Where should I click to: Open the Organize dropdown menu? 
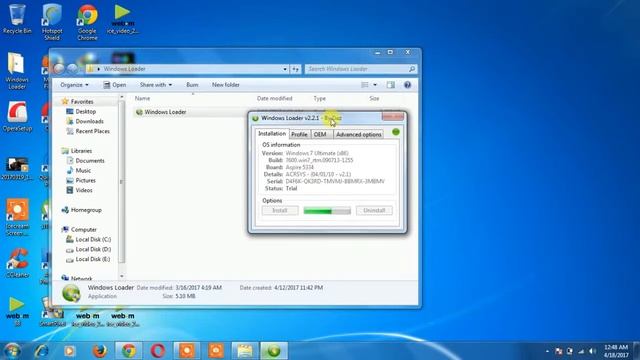point(74,85)
